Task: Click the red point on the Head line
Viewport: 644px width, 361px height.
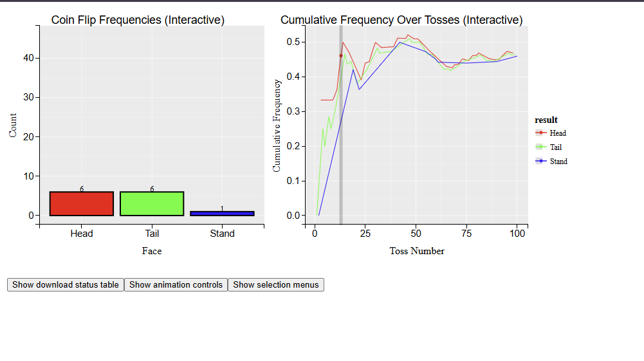Action: click(341, 56)
